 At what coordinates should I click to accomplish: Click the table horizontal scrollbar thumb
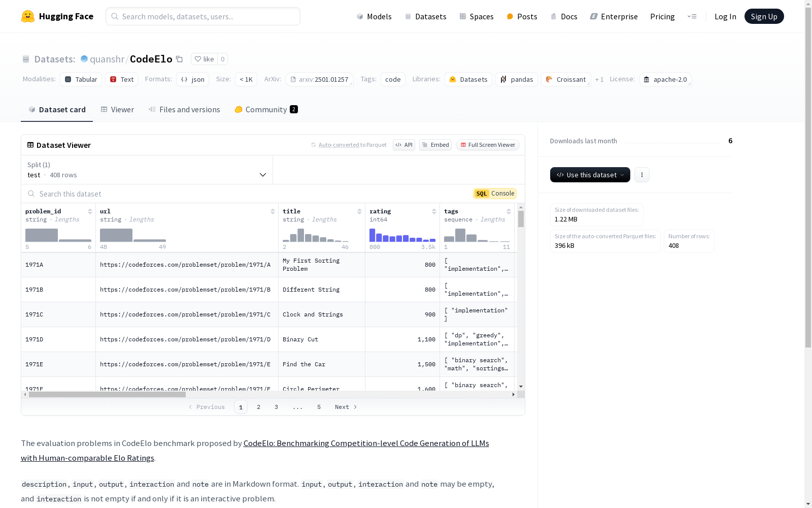(x=107, y=394)
